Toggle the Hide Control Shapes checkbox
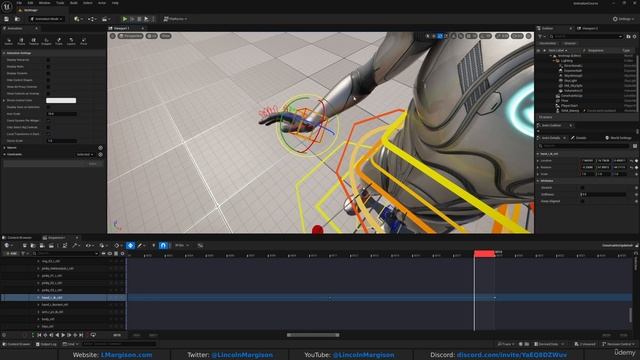 click(48, 80)
